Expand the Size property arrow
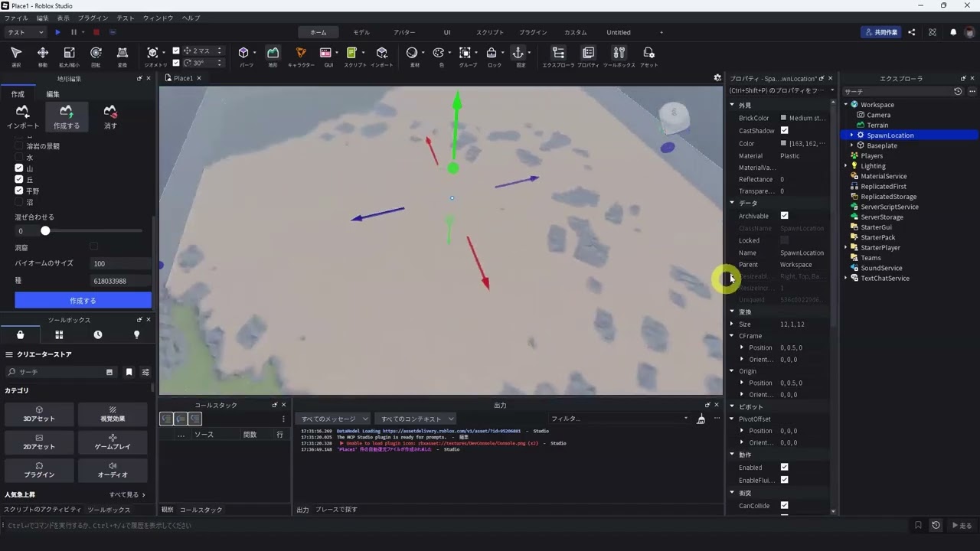 732,324
